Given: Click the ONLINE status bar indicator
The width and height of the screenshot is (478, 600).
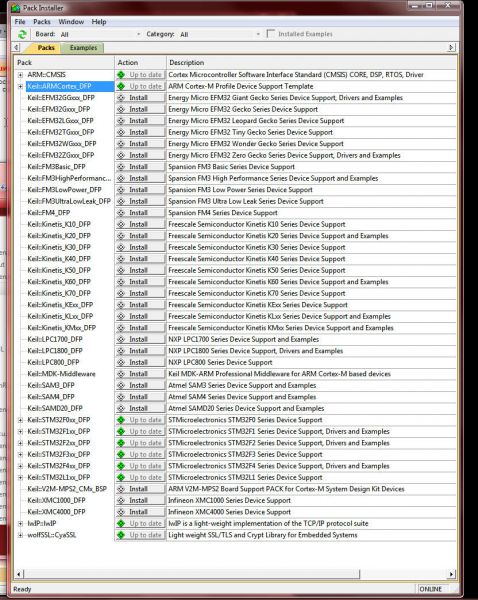Looking at the screenshot, I should (431, 589).
